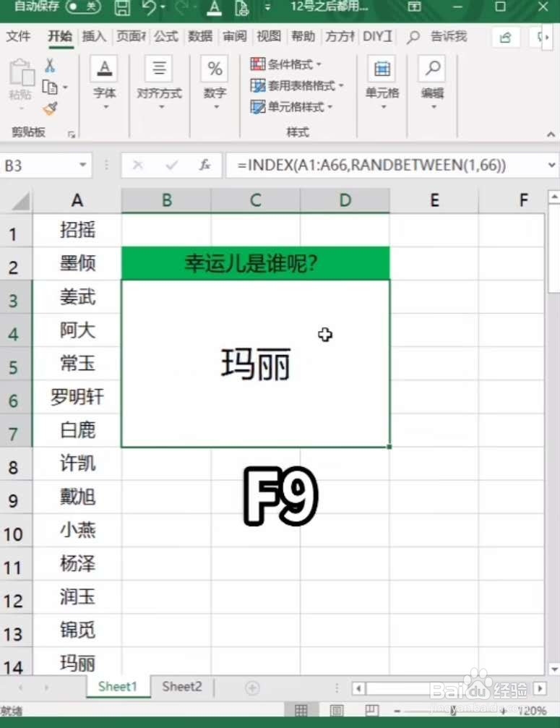Image resolution: width=560 pixels, height=728 pixels.
Task: Open the clipboard pane launcher
Action: point(72,134)
